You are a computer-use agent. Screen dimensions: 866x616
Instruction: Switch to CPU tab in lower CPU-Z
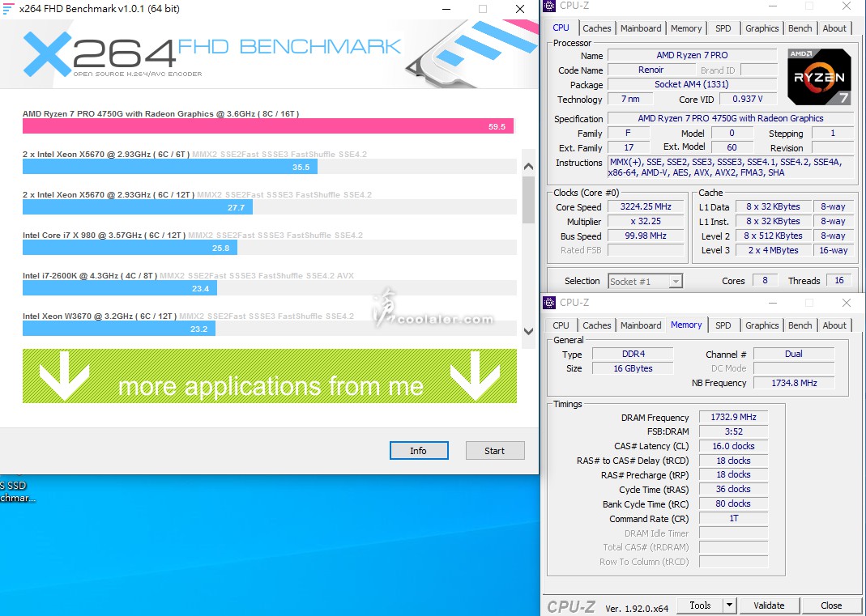tap(561, 325)
